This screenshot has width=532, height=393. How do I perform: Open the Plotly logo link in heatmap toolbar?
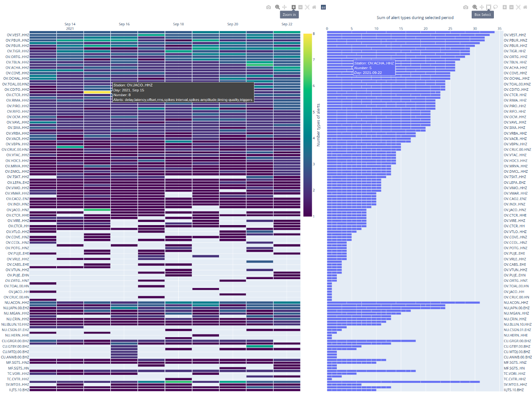click(324, 7)
